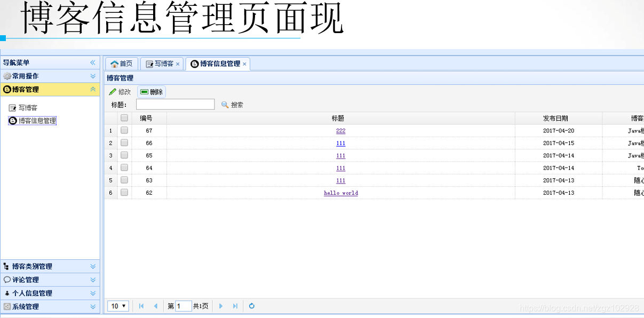Click the 搜索 magnifier search icon
The height and width of the screenshot is (318, 644).
[225, 104]
